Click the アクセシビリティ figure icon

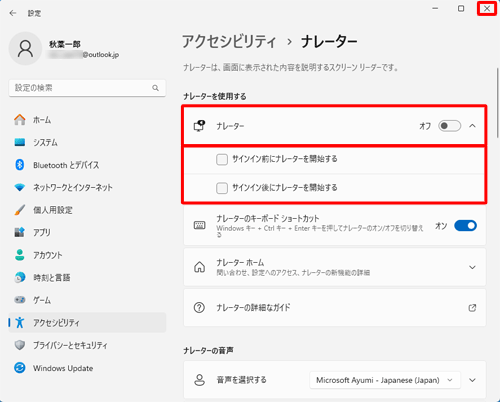[20, 322]
